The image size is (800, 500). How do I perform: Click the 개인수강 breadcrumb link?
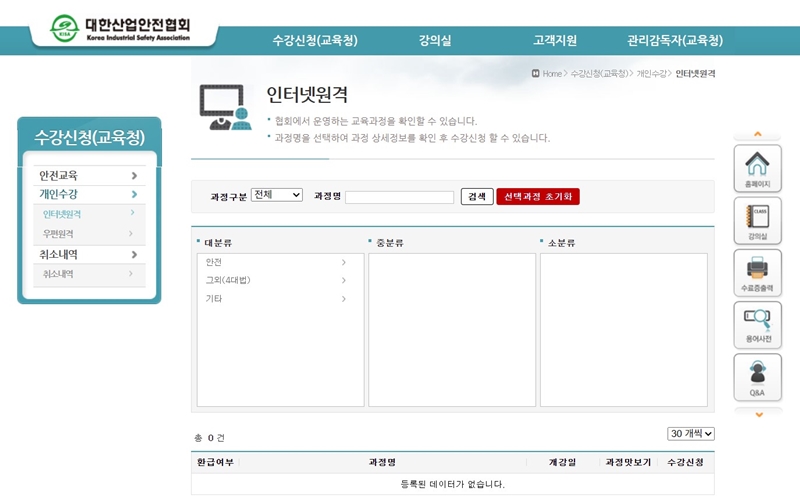pyautogui.click(x=652, y=73)
